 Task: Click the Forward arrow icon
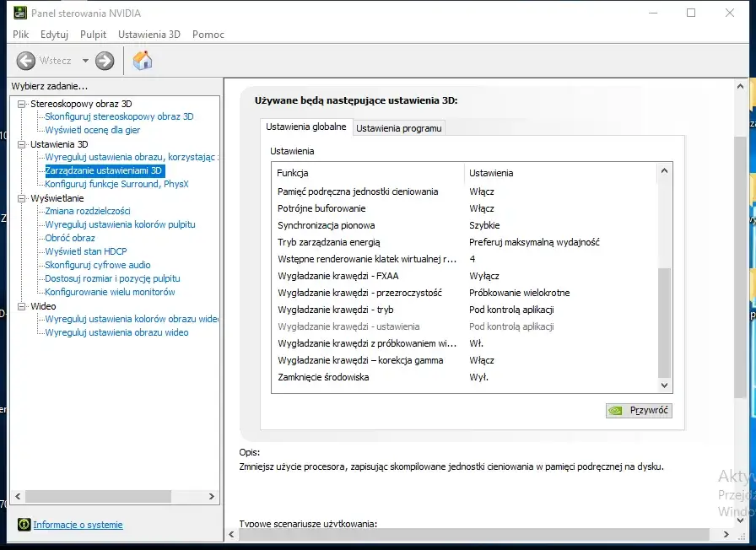(x=105, y=61)
